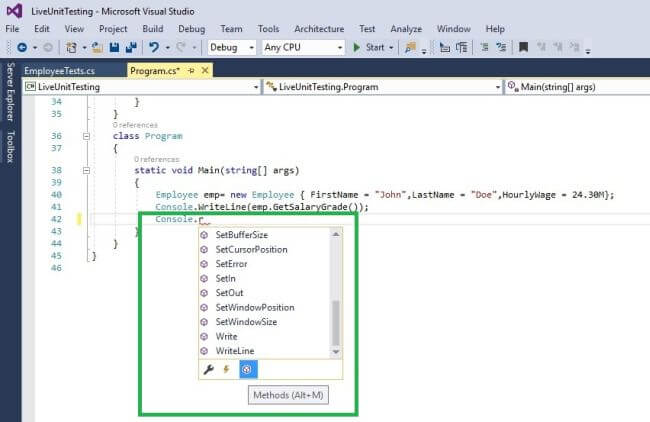Image resolution: width=650 pixels, height=422 pixels.
Task: Click the New Project toolbar icon
Action: [x=71, y=48]
